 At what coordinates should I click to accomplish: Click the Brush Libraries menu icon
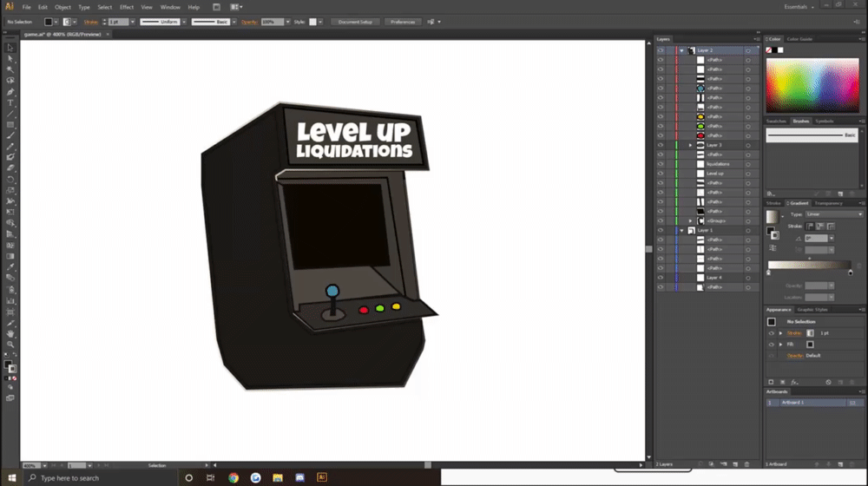771,194
